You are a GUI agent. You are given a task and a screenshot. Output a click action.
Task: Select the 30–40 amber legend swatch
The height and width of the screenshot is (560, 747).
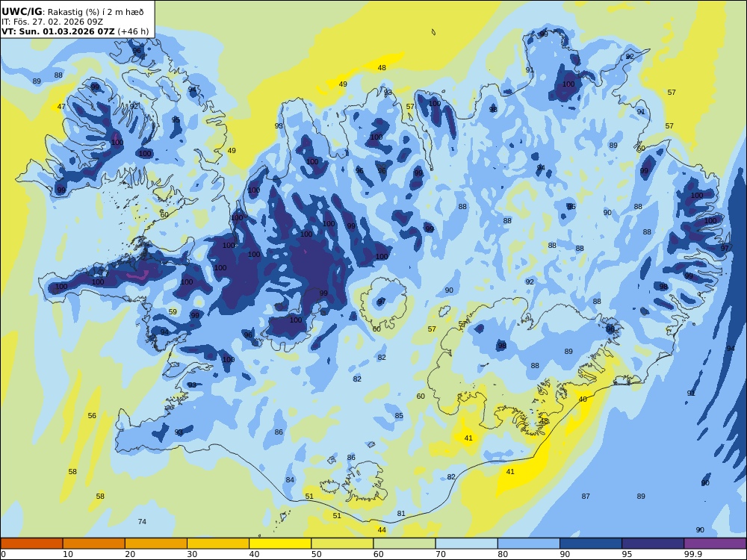218,544
